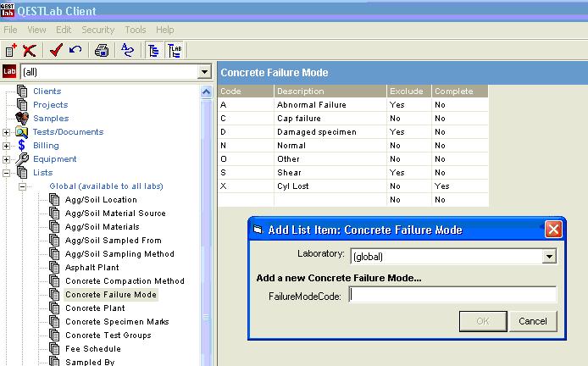Screen dimensions: 588x366
Task: Expand the Tests/Documents tree node
Action: pyautogui.click(x=7, y=132)
